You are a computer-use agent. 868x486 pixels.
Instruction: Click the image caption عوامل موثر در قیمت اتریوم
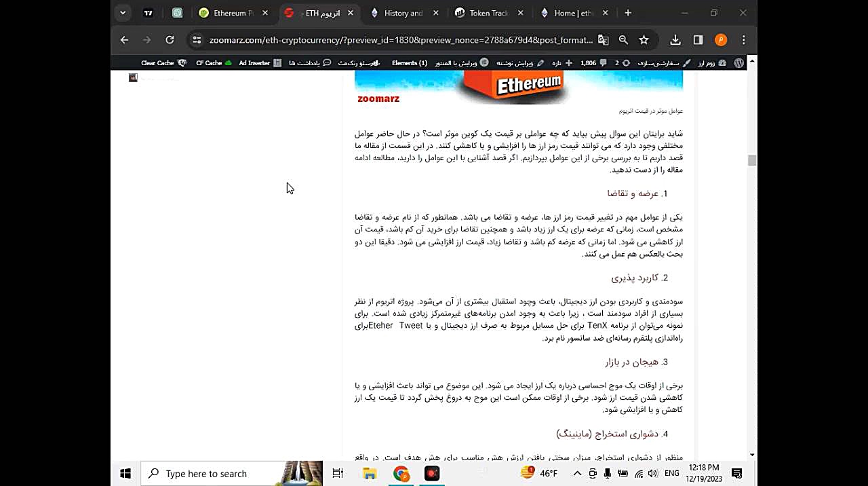[650, 111]
